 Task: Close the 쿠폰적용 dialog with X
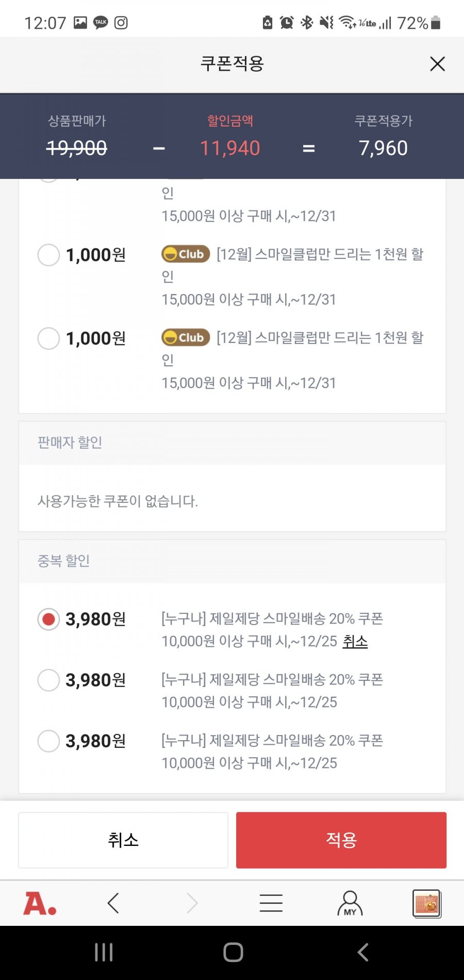[x=437, y=64]
